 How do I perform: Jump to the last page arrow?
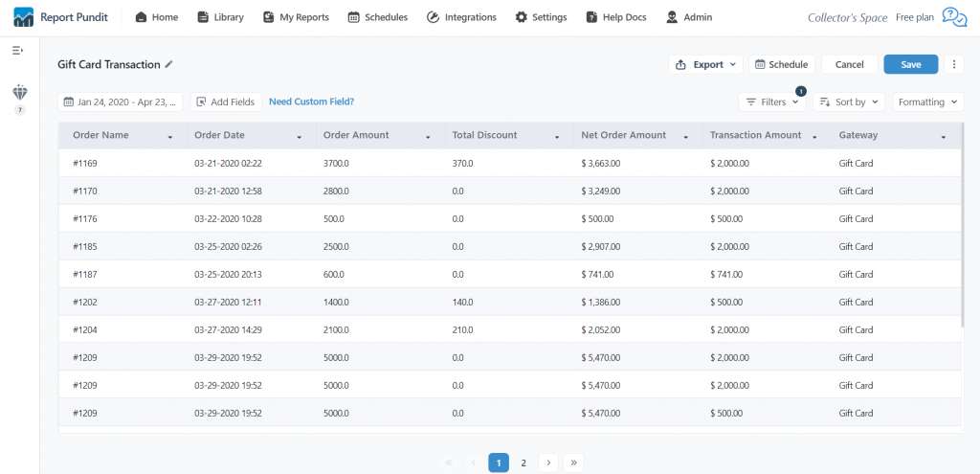574,463
